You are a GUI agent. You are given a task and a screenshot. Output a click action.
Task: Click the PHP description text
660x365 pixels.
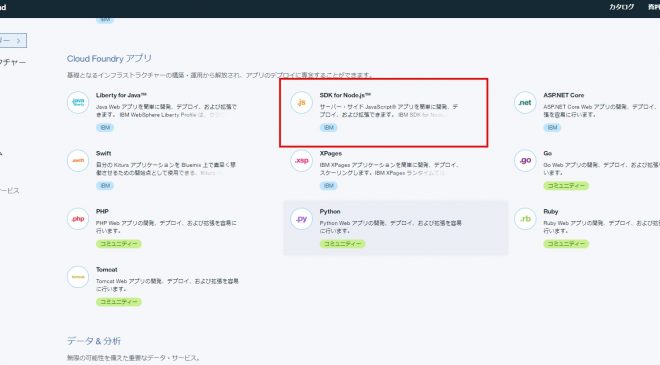[166, 227]
